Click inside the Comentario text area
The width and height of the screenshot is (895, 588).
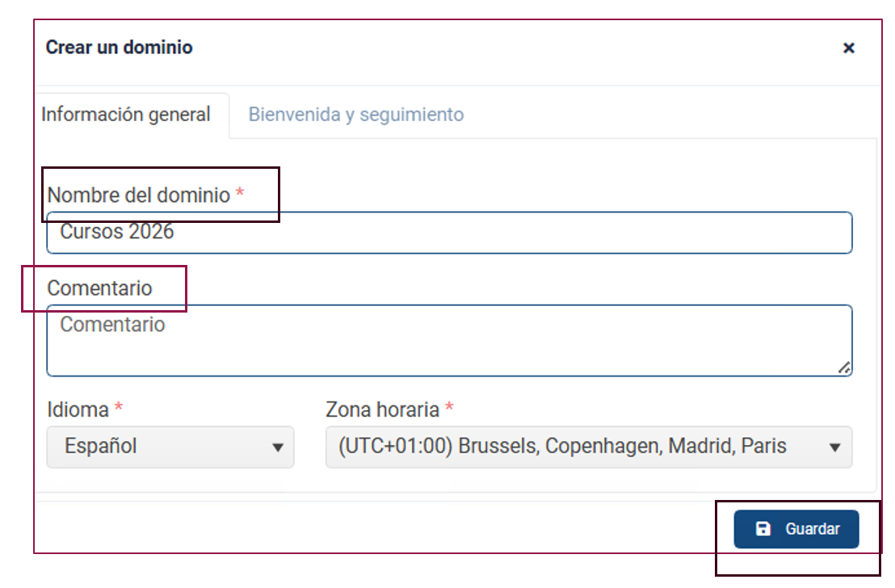(x=449, y=340)
